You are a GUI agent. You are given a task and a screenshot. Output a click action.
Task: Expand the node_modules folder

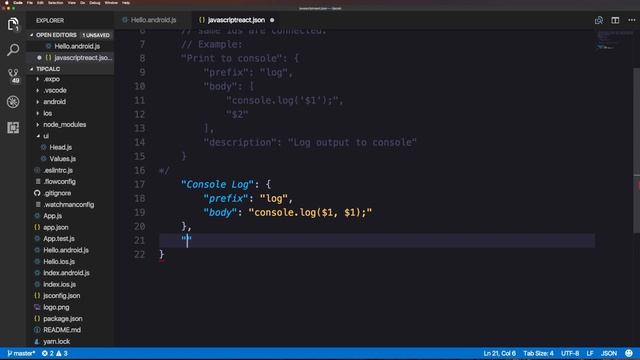click(x=64, y=124)
